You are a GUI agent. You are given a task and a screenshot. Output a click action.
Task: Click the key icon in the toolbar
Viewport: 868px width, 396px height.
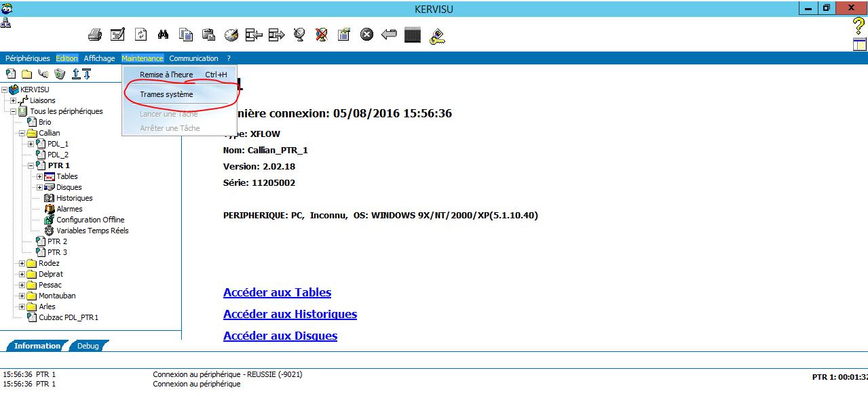438,35
